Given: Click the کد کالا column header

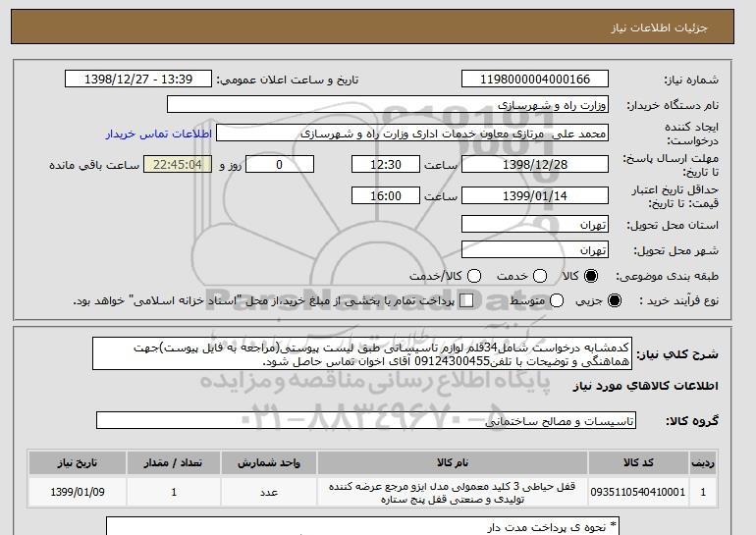Looking at the screenshot, I should [638, 462].
